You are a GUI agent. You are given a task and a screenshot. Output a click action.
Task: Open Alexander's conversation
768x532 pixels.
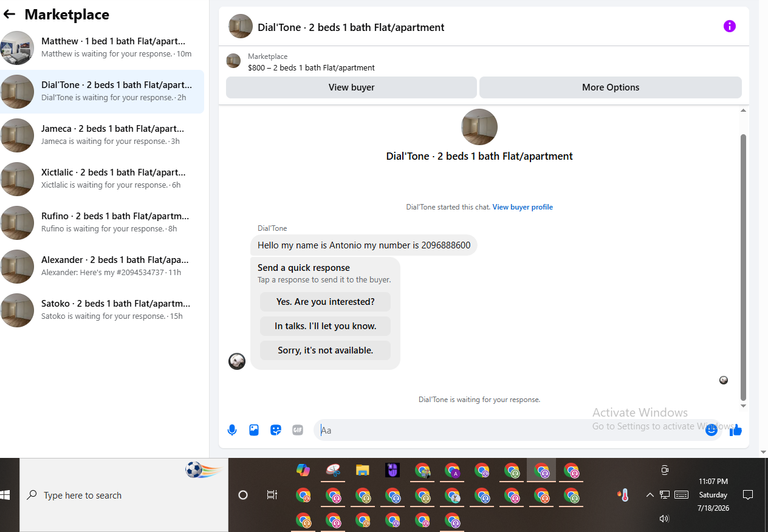[x=102, y=267]
